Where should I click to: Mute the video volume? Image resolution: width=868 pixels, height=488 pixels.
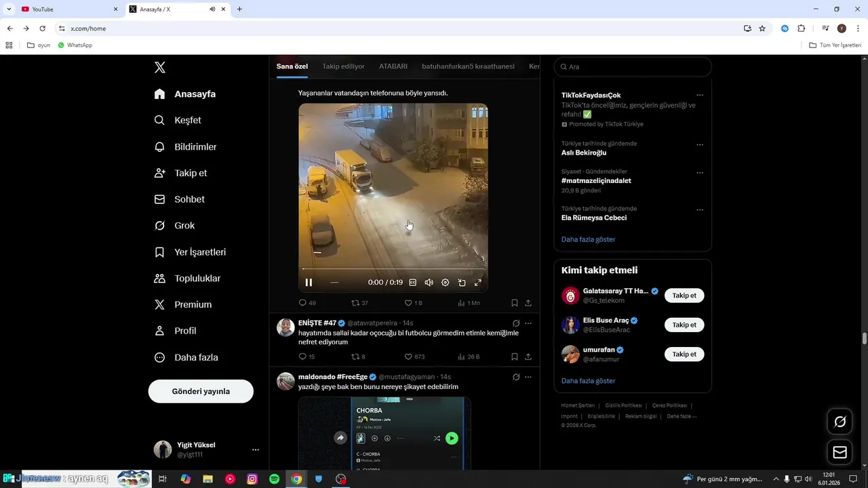pos(429,283)
